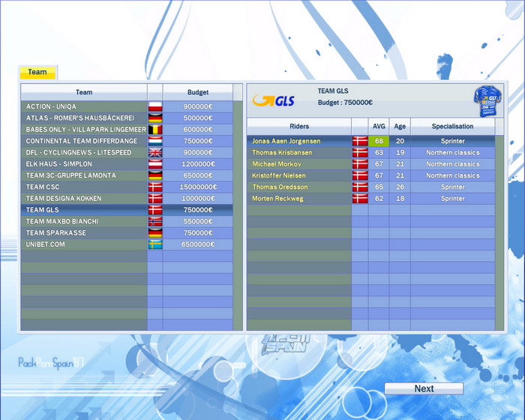The height and width of the screenshot is (420, 525).
Task: Sort team list by Budget column header
Action: 198,92
